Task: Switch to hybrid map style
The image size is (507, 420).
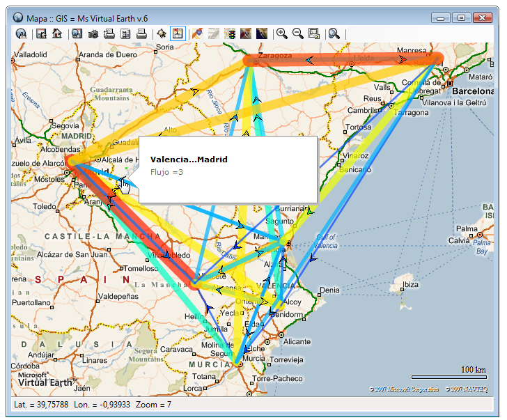Action: tap(246, 33)
